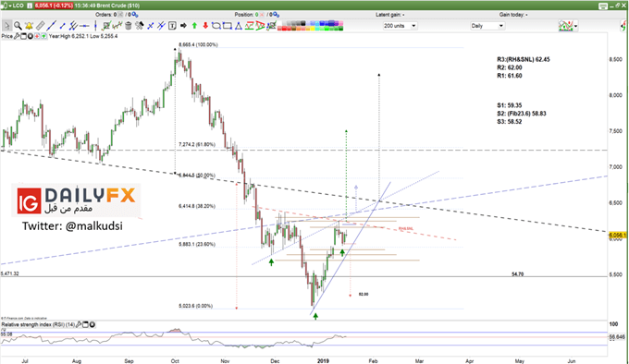Click the candlestick checkmark icon

pos(117,26)
